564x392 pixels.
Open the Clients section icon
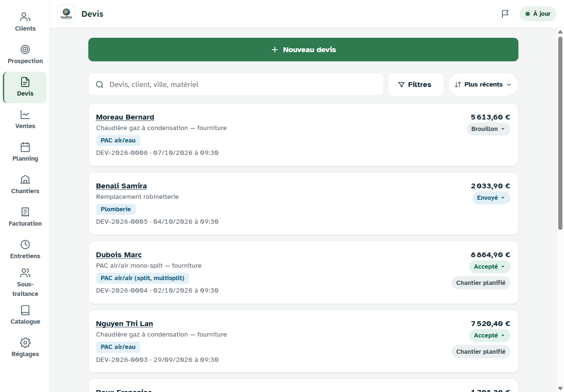[25, 17]
